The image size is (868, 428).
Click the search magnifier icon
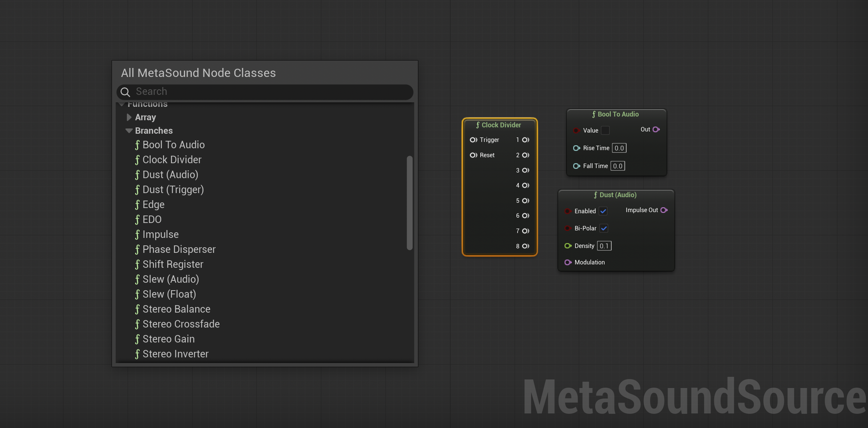tap(125, 92)
